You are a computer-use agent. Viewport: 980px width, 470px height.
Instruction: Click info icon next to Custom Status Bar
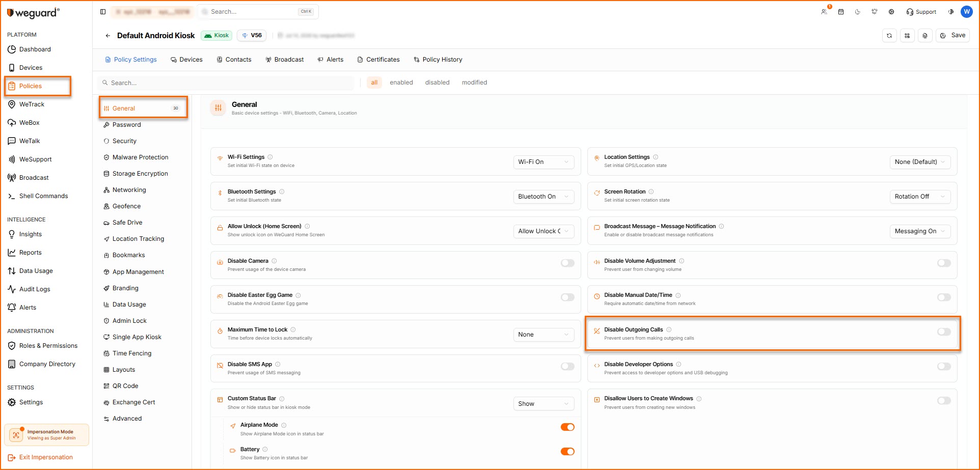point(282,398)
